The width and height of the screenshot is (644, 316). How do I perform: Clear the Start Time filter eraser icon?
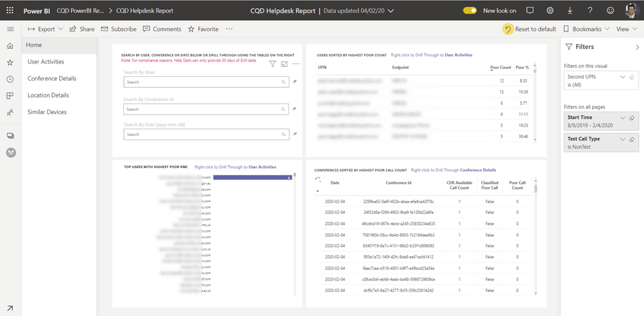coord(632,118)
